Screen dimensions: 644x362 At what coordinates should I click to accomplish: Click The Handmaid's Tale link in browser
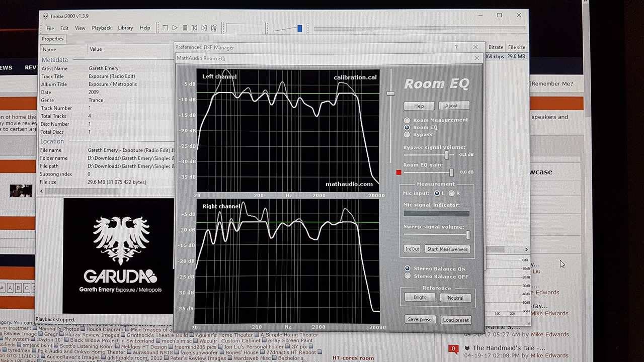point(509,348)
